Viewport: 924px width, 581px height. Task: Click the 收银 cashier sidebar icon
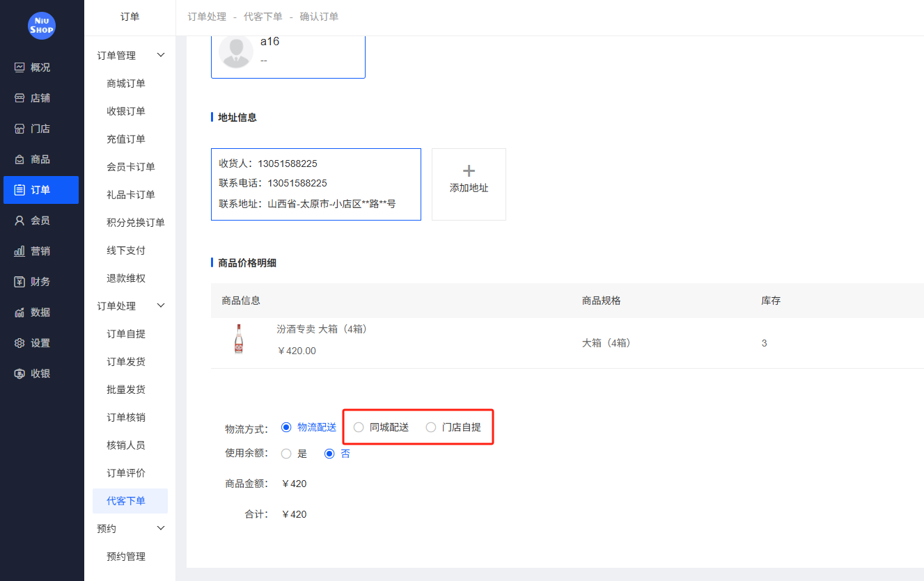(41, 373)
